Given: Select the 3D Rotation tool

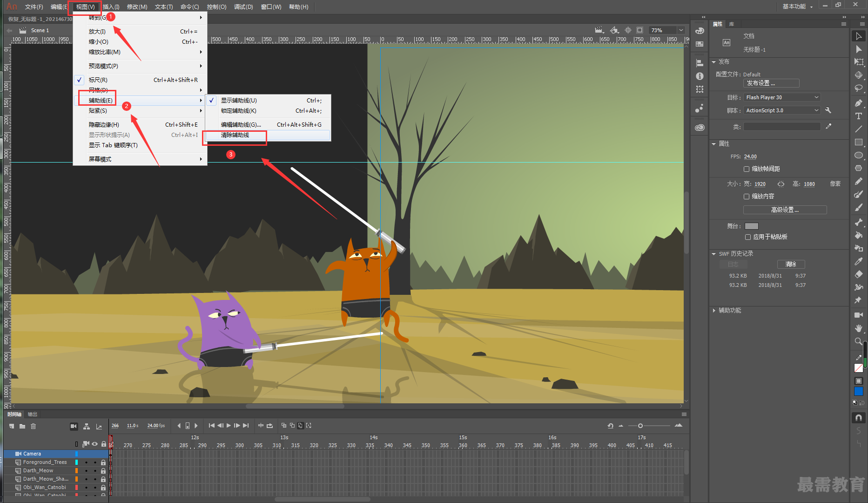Looking at the screenshot, I should (859, 75).
